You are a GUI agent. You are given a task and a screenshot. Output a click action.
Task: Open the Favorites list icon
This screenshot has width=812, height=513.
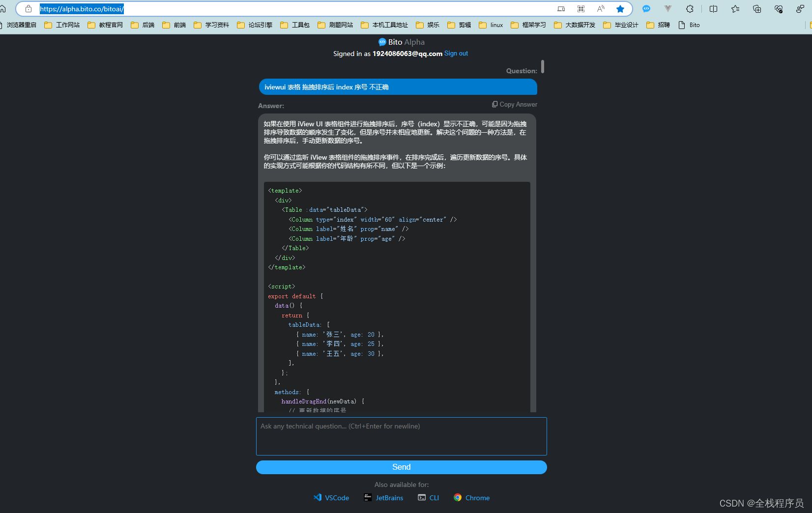(735, 9)
